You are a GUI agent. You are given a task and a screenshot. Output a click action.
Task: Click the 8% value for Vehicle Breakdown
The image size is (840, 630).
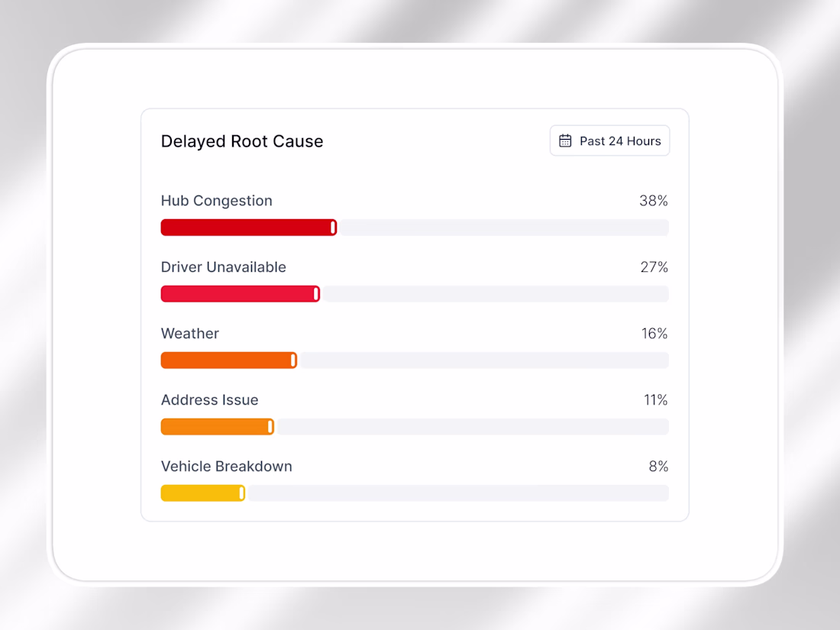tap(658, 467)
